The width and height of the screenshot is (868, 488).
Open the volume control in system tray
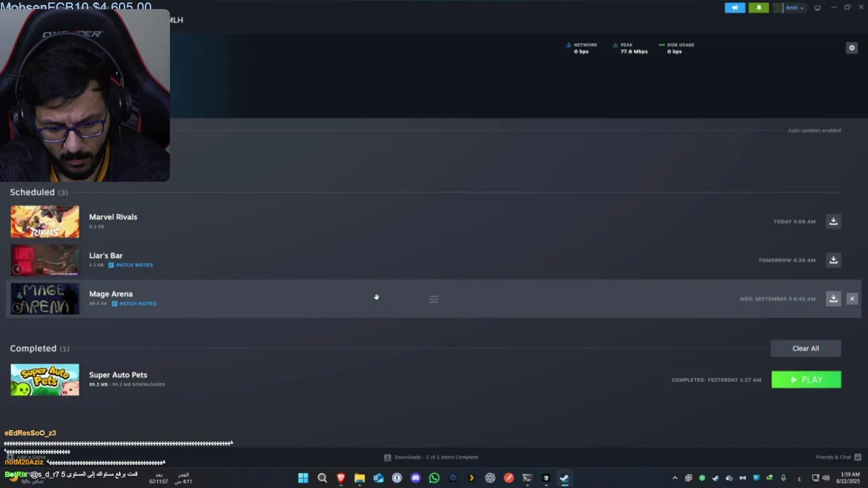point(825,478)
